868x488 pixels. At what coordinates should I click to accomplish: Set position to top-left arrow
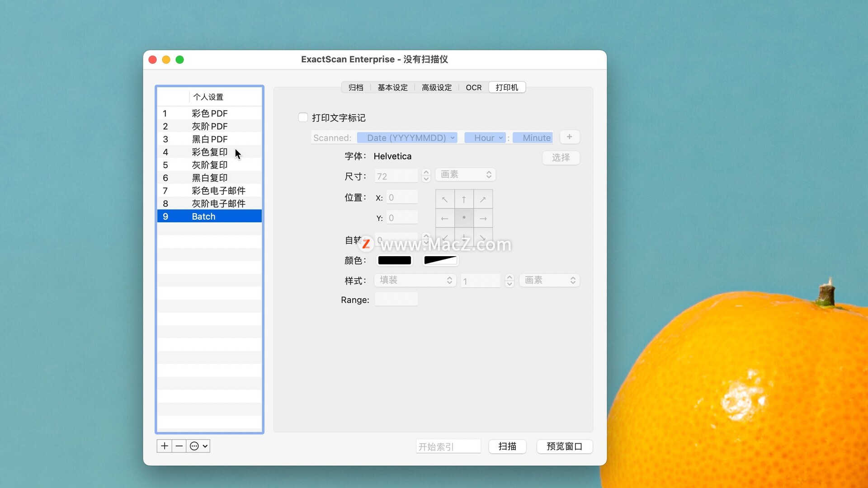(445, 199)
